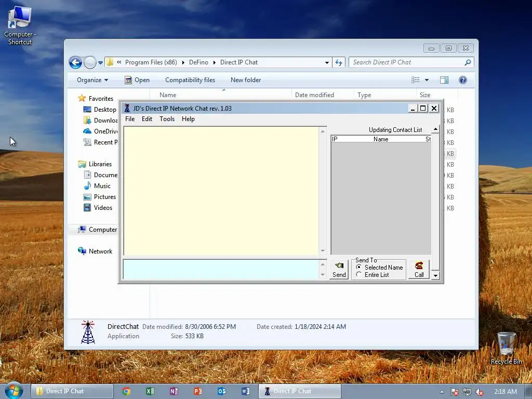532x399 pixels.
Task: Click the clock showing 2:18 AM
Action: pyautogui.click(x=506, y=392)
